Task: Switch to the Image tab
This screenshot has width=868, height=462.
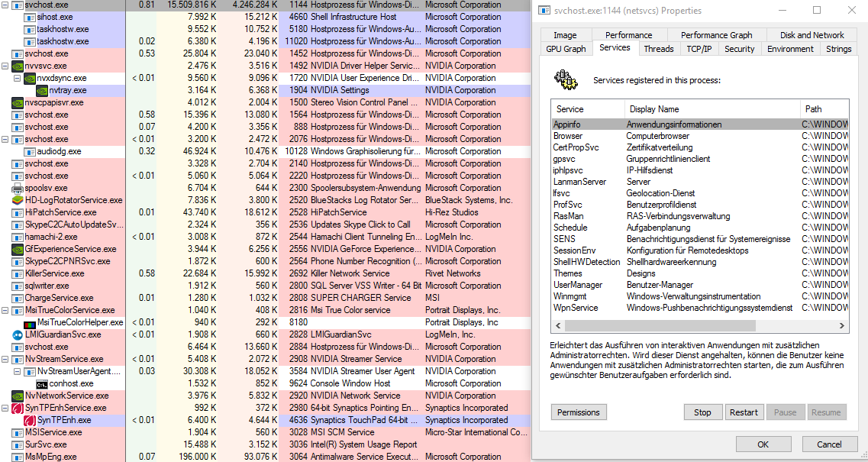Action: 565,35
